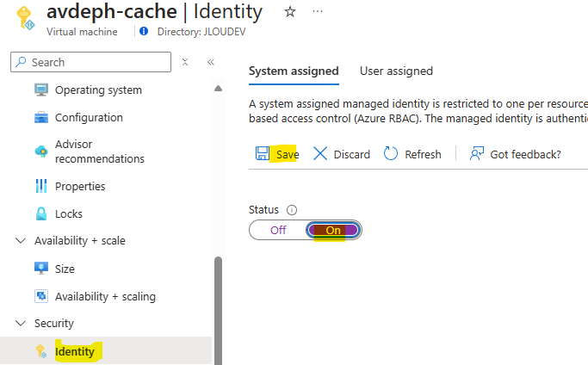Viewport: 588px width, 365px height.
Task: Click the Advisor recommendations cloud icon
Action: click(41, 152)
